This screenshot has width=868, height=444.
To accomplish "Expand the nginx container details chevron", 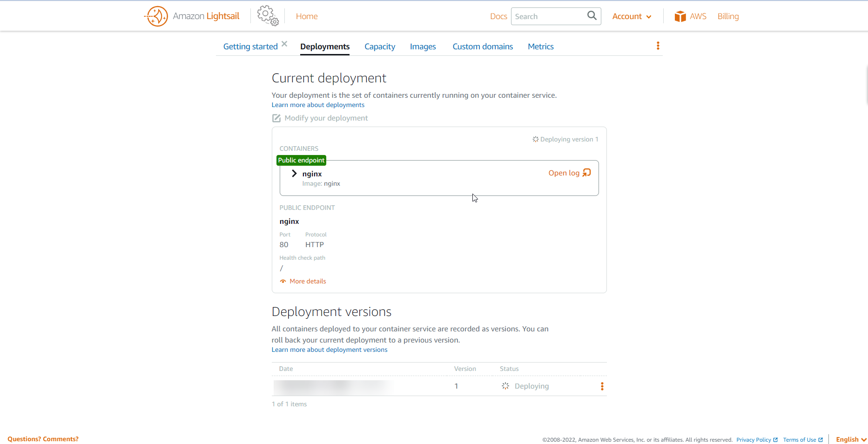I will [x=294, y=174].
